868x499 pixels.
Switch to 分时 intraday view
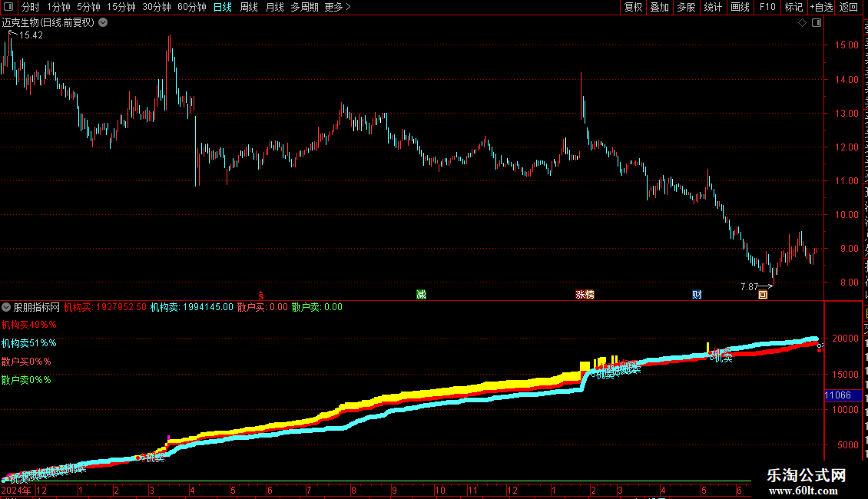tap(31, 7)
